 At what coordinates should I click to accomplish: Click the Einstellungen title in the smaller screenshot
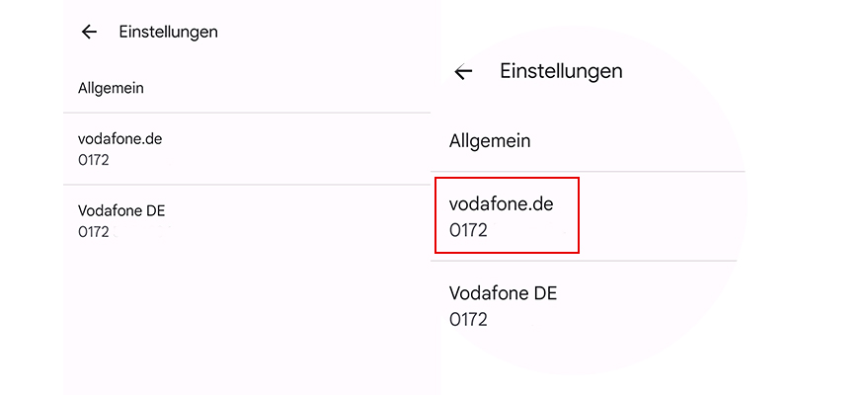coord(168,32)
